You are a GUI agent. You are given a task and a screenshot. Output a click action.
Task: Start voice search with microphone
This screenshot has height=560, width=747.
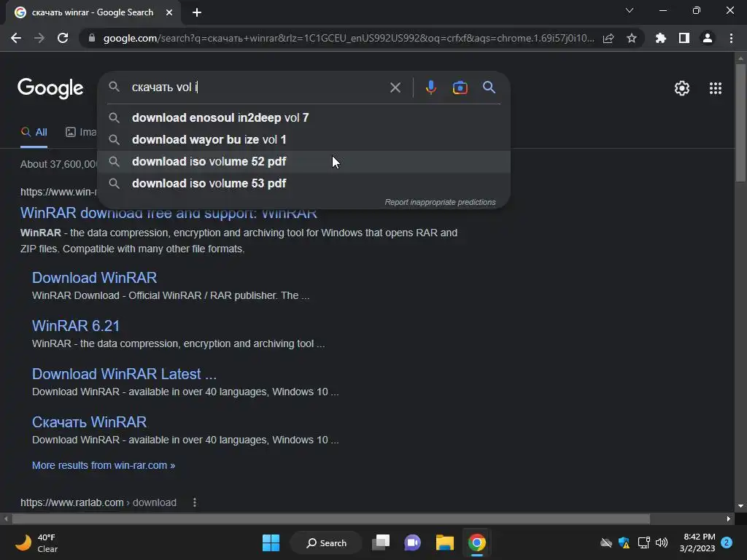coord(430,87)
